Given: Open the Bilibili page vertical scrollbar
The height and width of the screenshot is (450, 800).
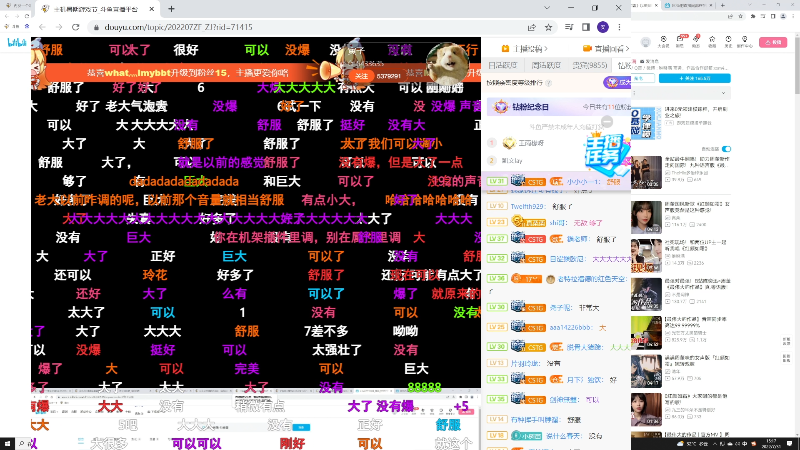Looking at the screenshot, I should point(797,64).
